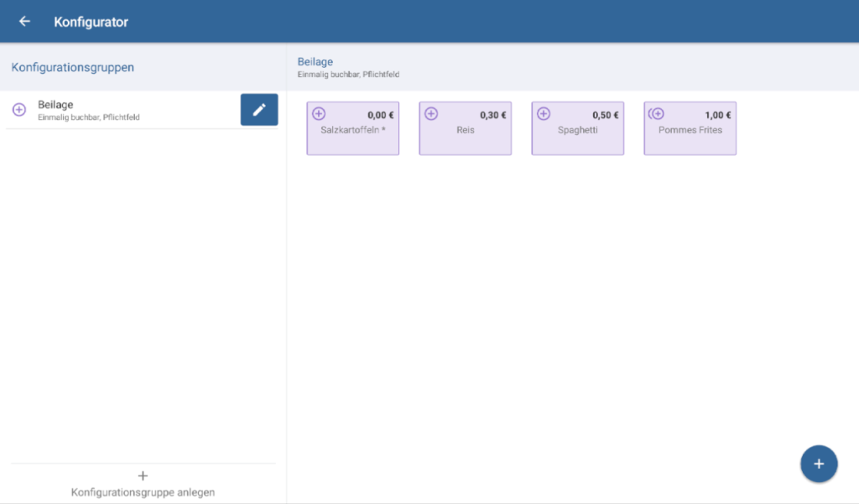Screen dimensions: 859x504
Task: Click the circle-plus icon beside Beilage in the list
Action: 19,110
